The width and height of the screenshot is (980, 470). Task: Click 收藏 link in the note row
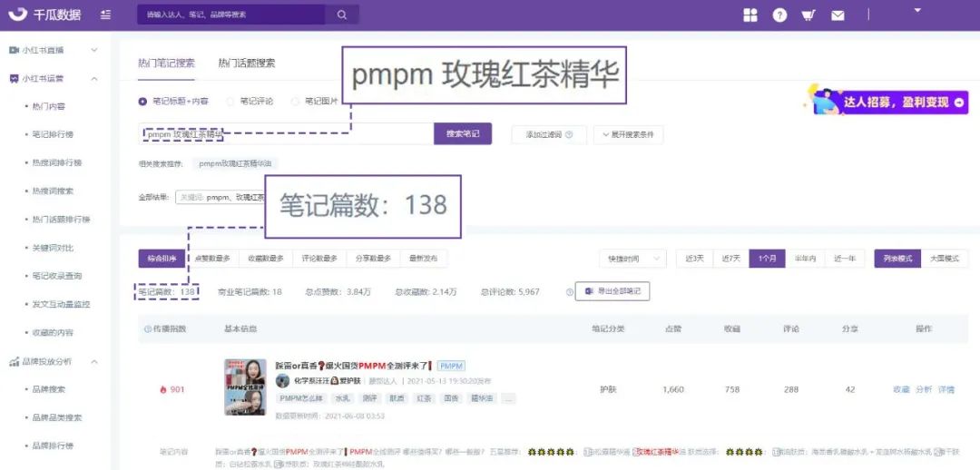tap(901, 389)
